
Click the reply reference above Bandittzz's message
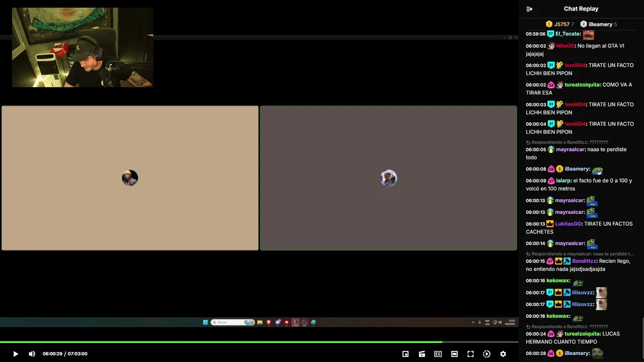[580, 254]
